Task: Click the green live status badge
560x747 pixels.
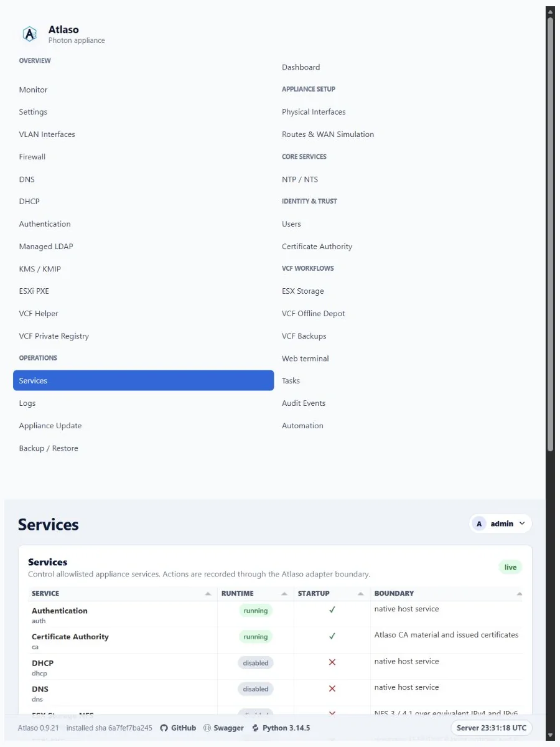Action: [510, 567]
